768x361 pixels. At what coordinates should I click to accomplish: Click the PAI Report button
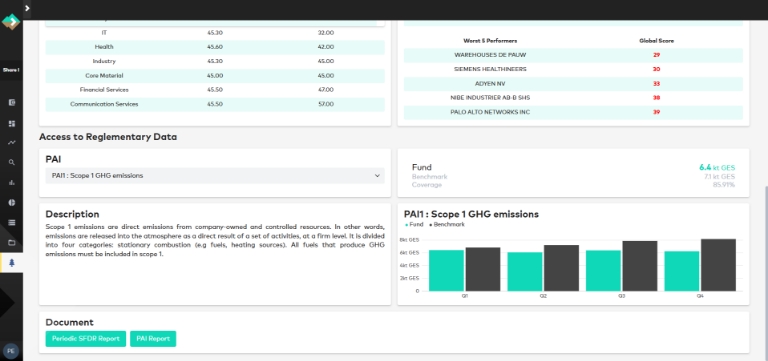153,338
